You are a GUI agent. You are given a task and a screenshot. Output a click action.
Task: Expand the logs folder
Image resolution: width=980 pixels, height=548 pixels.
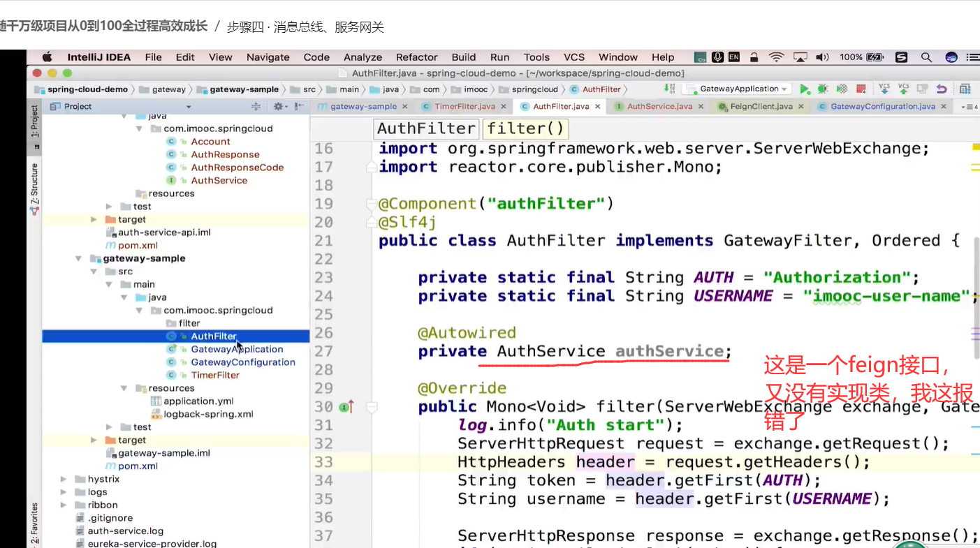[x=64, y=492]
